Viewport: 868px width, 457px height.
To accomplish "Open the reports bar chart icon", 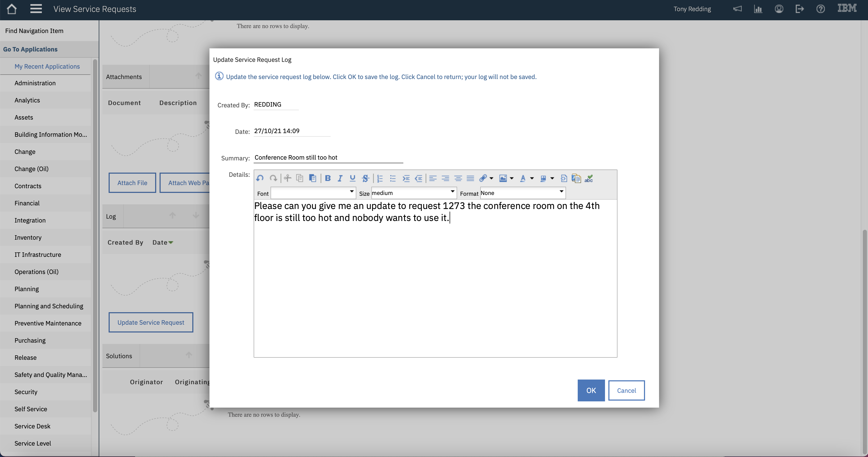I will point(758,9).
